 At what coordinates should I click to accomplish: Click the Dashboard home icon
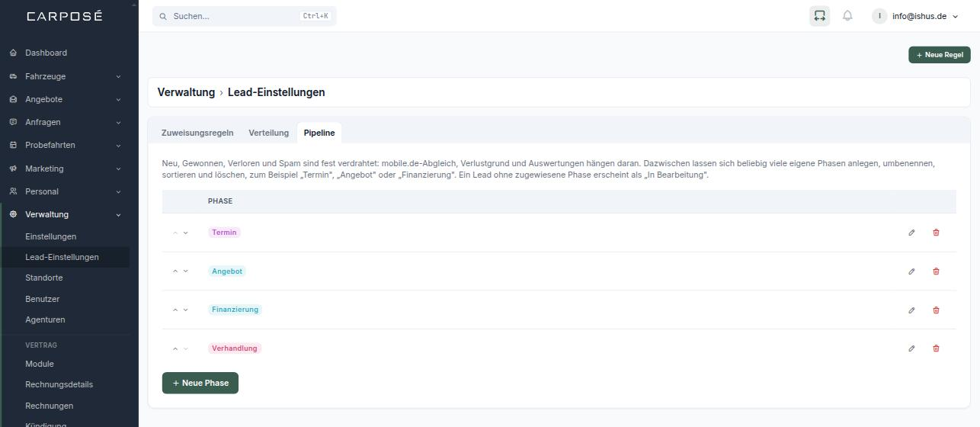coord(13,53)
